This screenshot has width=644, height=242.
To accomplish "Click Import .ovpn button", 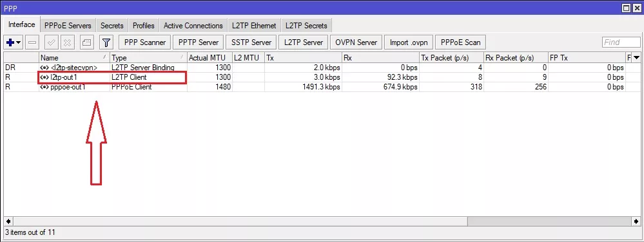I will tap(409, 42).
